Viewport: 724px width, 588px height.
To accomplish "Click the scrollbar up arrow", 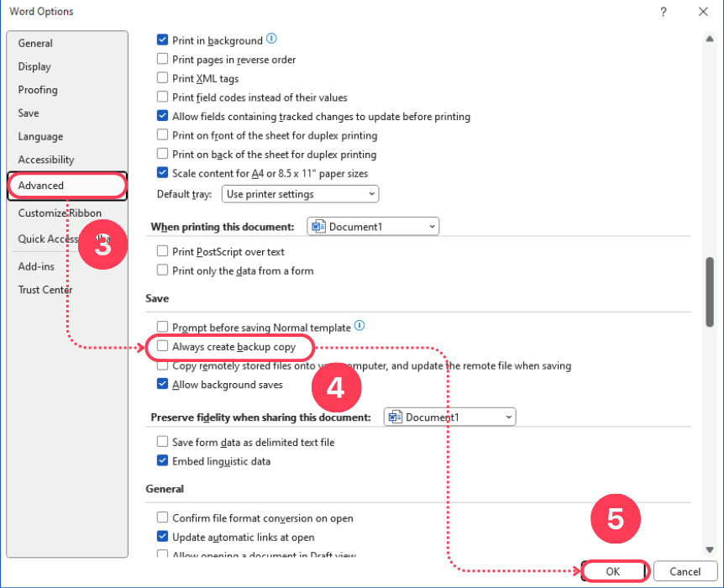I will click(x=708, y=38).
